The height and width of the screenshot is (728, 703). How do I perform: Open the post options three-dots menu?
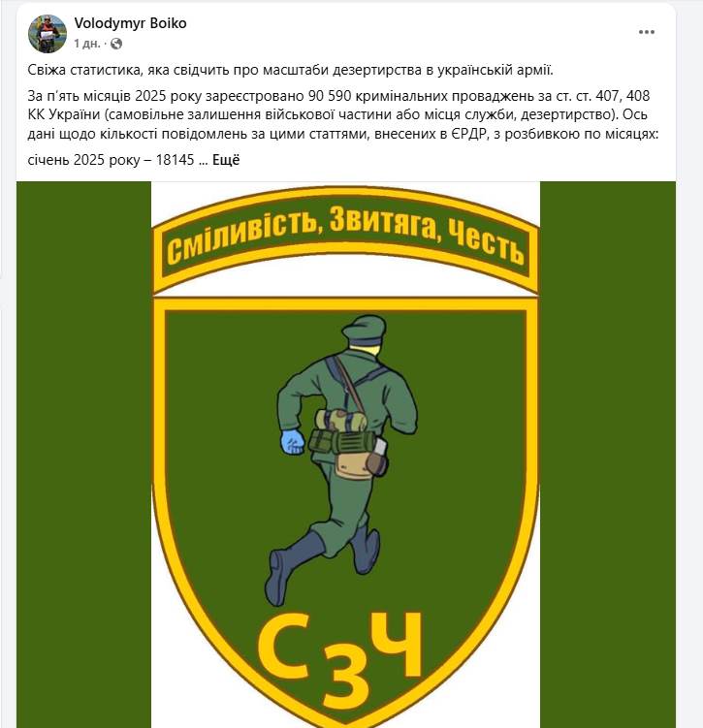click(647, 32)
